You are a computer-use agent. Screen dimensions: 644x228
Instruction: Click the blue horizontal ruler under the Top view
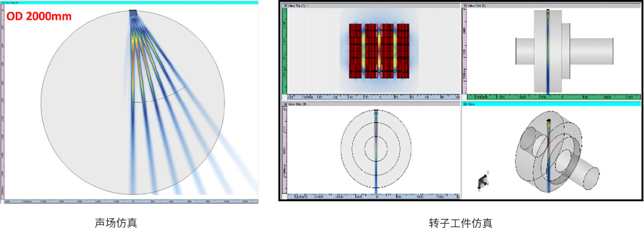[x=373, y=97]
